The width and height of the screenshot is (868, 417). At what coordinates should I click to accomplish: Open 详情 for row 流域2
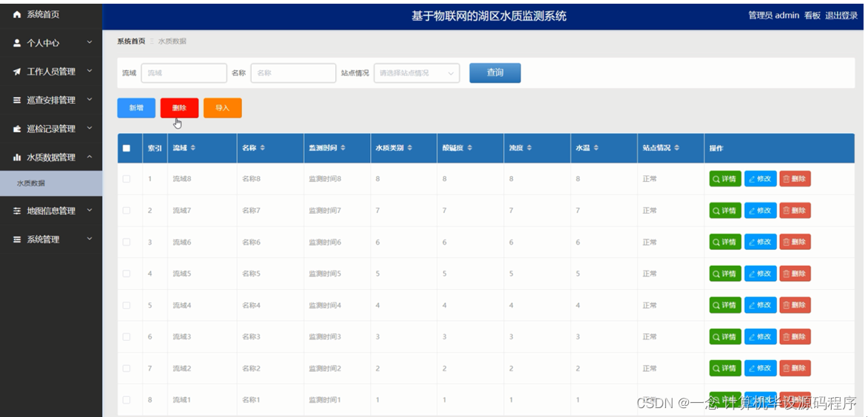click(725, 368)
